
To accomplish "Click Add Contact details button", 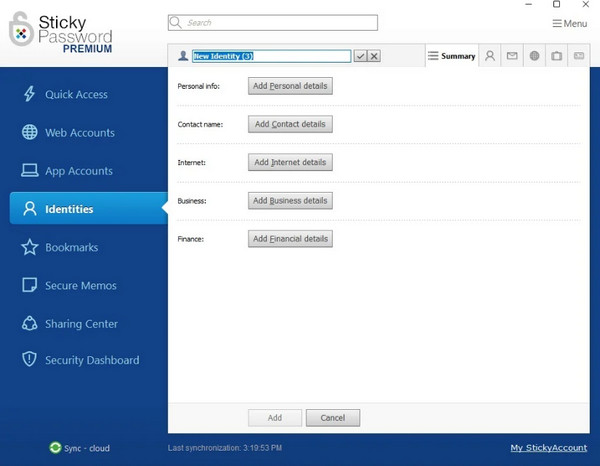I will point(290,124).
